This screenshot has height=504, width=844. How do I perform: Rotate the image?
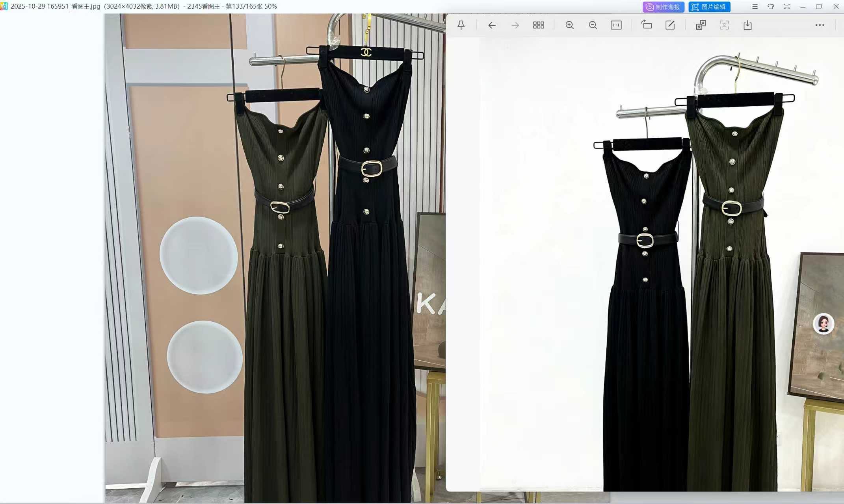[647, 25]
